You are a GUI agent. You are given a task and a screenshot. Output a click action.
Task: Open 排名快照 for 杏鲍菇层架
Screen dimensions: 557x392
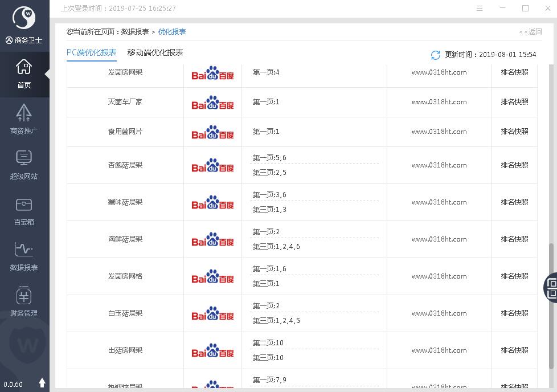click(514, 165)
